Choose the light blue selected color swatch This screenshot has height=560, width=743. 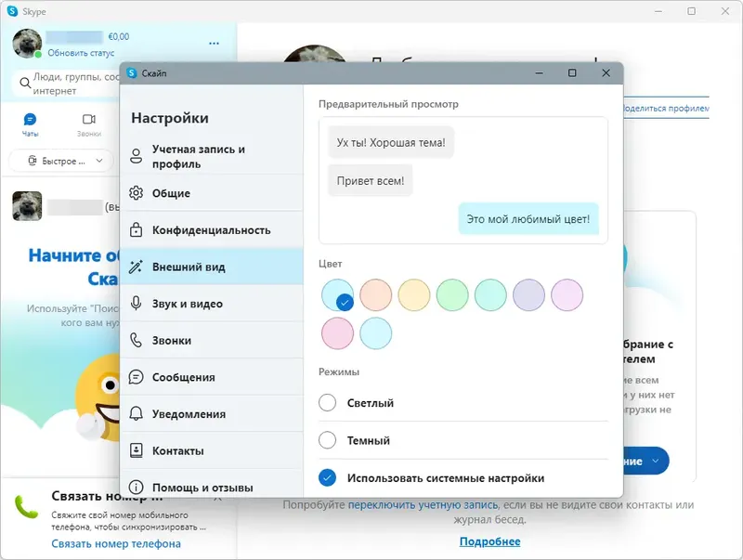pyautogui.click(x=337, y=294)
